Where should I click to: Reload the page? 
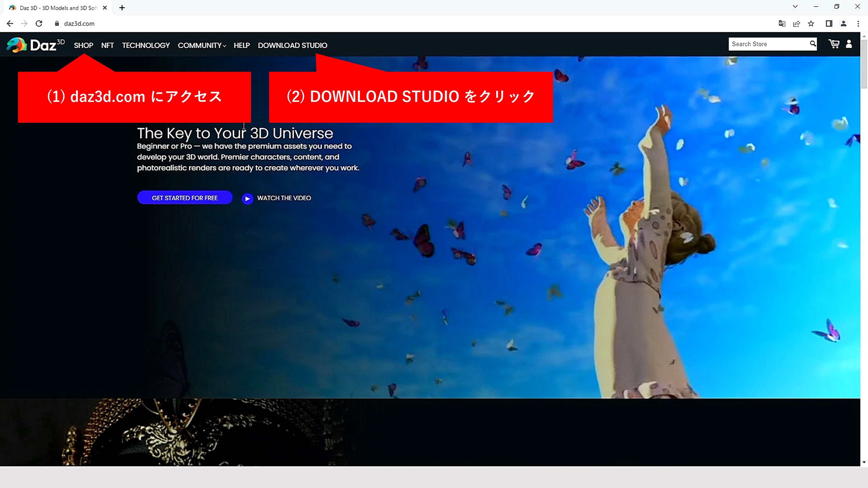click(39, 24)
